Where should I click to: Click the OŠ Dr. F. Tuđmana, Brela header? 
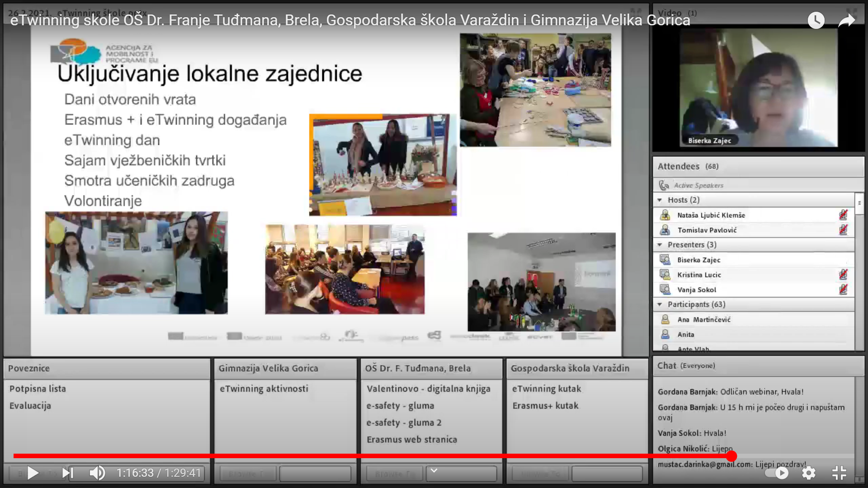(x=432, y=368)
